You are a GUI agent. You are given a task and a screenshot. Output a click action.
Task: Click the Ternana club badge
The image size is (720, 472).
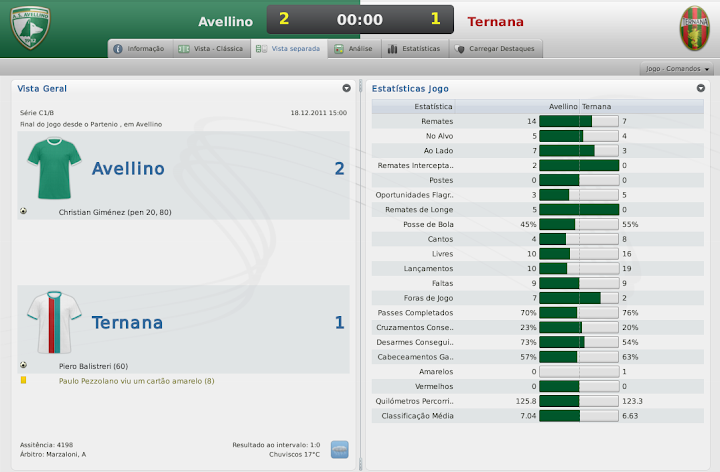click(694, 28)
